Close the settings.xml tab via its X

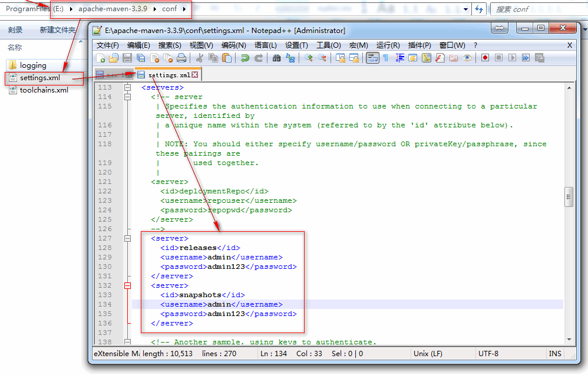[194, 75]
